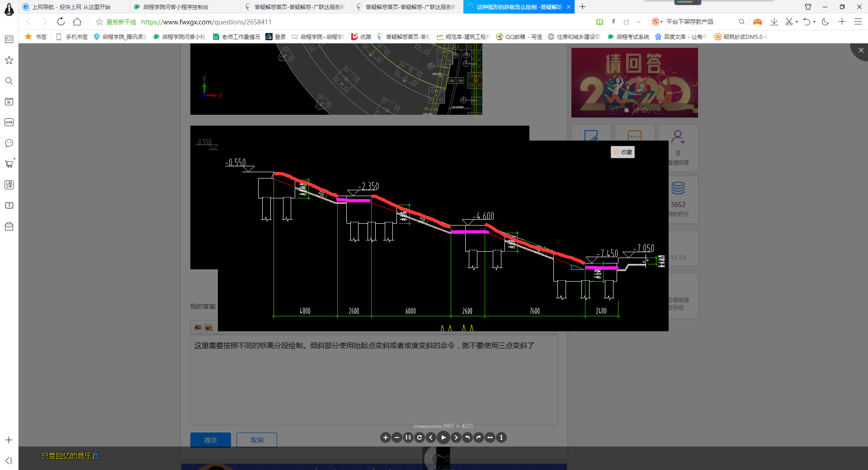Close the image viewer overlay
Image resolution: width=868 pixels, height=470 pixels.
[x=860, y=51]
